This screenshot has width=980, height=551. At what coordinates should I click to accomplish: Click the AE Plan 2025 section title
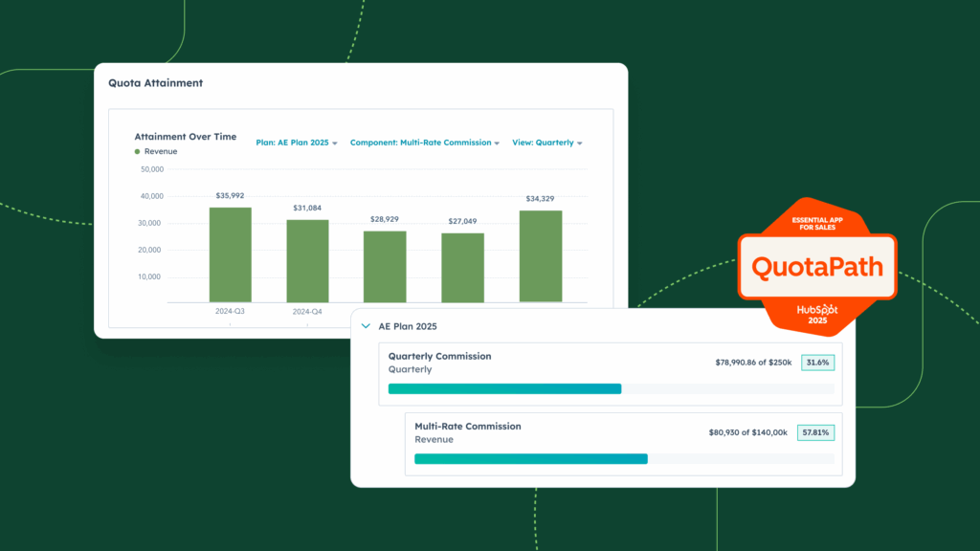coord(408,326)
